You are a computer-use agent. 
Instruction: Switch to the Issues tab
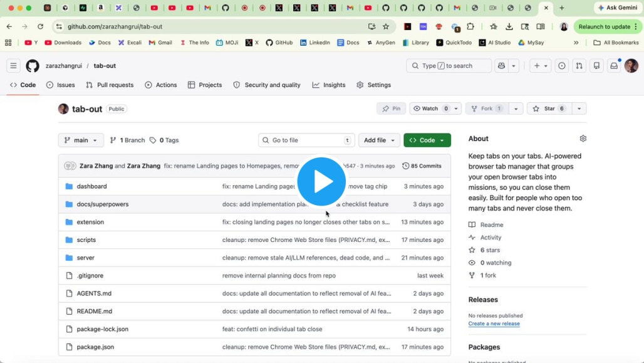(x=61, y=85)
